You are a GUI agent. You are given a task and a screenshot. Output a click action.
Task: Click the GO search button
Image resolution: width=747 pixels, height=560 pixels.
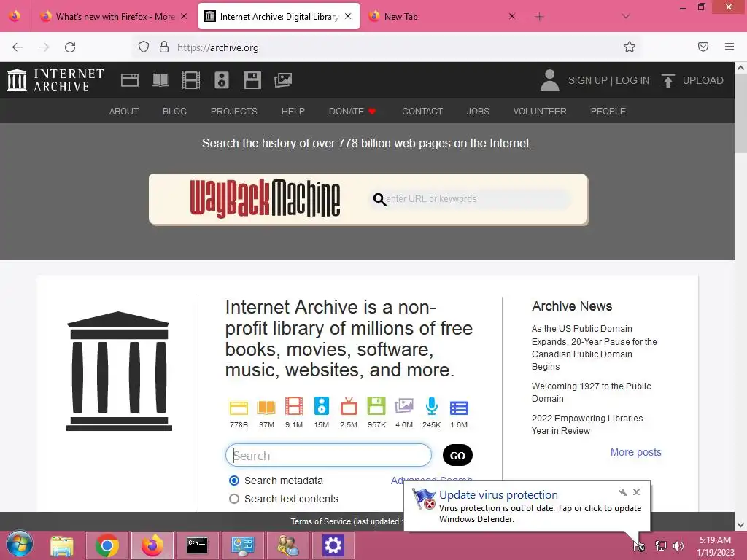[x=457, y=455]
